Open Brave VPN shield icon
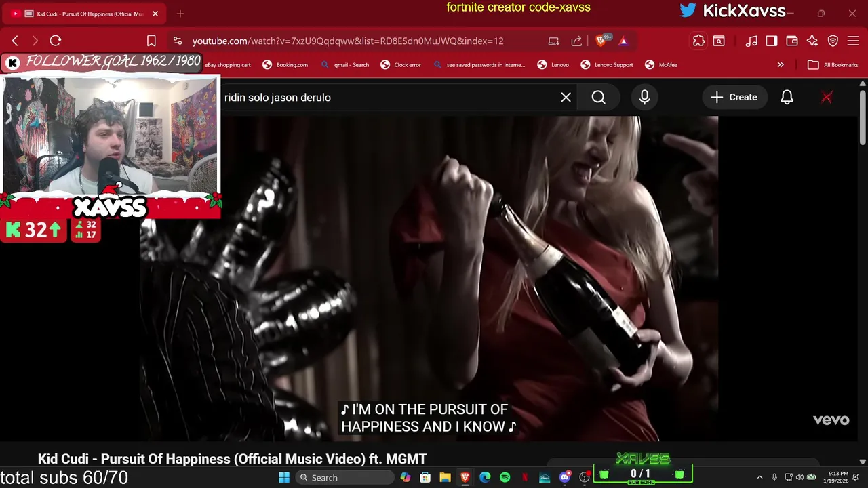Image resolution: width=868 pixels, height=488 pixels. [833, 41]
